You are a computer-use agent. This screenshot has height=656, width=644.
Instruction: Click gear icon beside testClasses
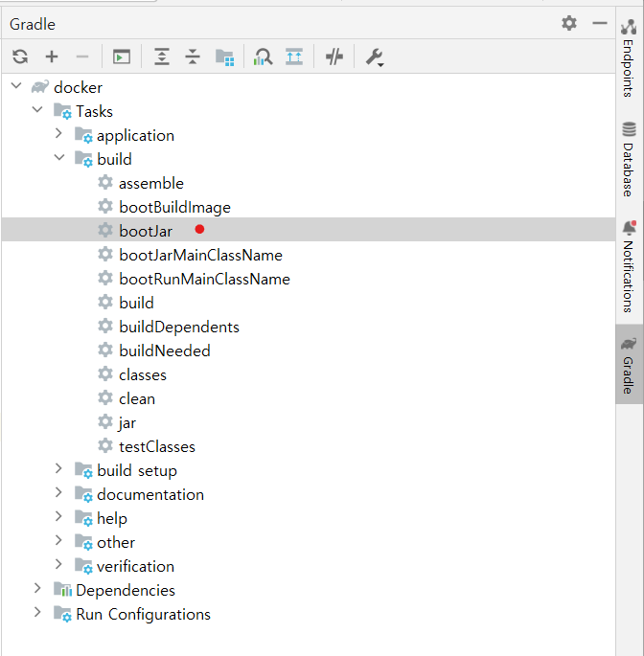pyautogui.click(x=105, y=445)
